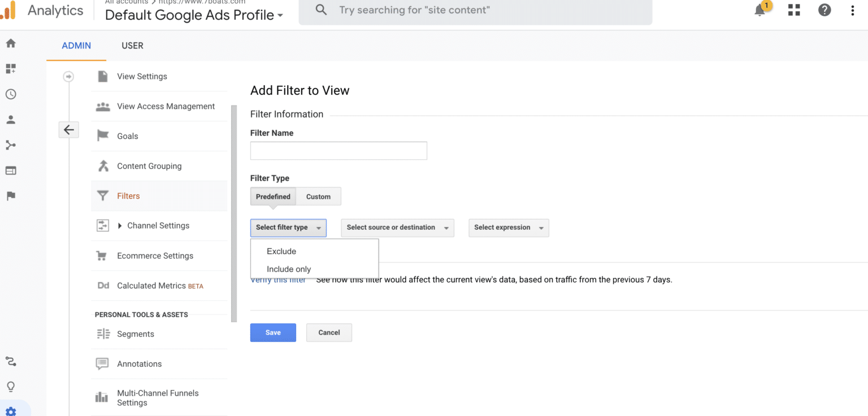Open the Google apps grid icon

[794, 10]
